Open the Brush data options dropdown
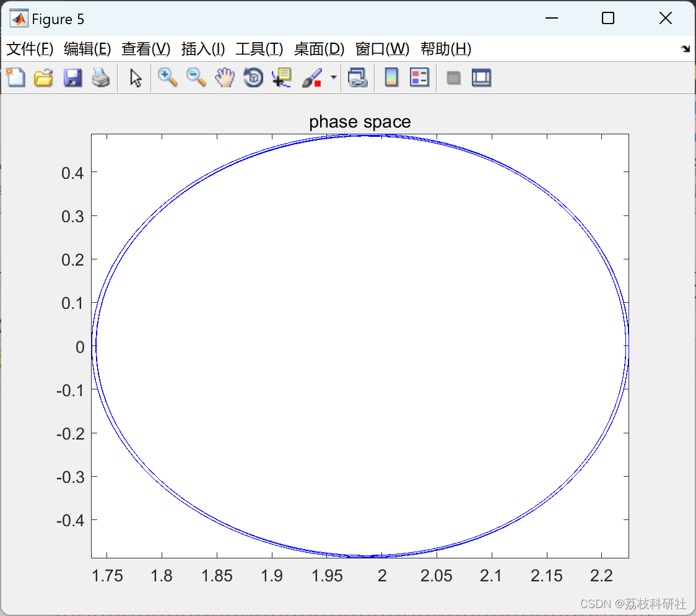 coord(333,77)
